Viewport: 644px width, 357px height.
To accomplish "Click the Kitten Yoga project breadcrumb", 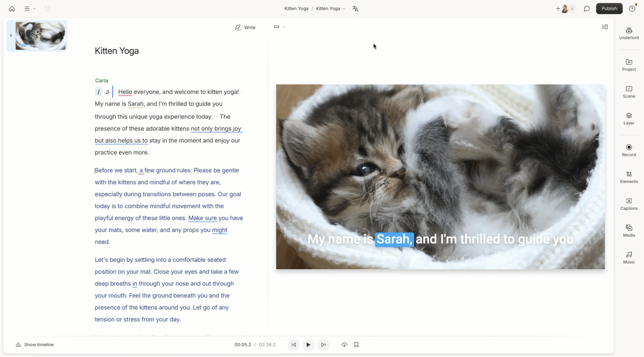I will tap(296, 9).
